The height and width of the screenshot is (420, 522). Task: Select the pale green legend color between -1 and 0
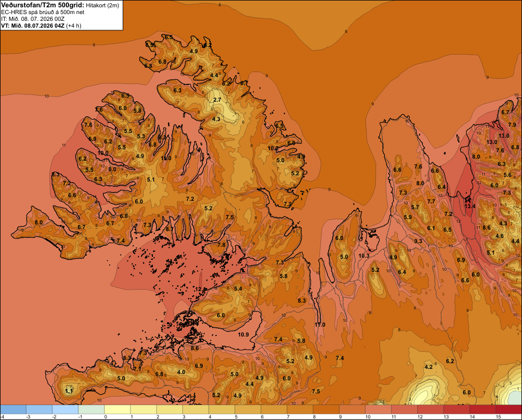[91, 410]
